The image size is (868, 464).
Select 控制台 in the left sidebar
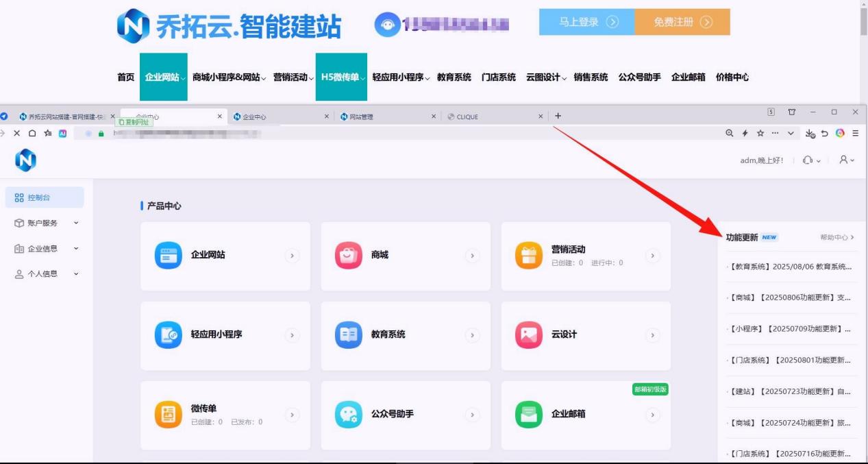click(45, 197)
